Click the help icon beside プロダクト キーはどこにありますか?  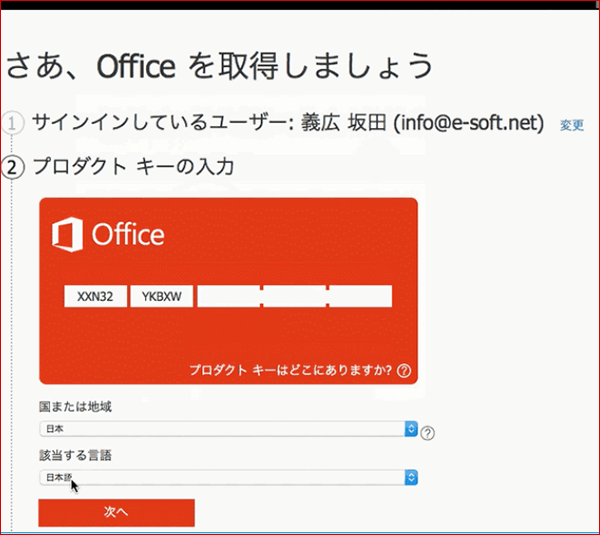pyautogui.click(x=404, y=370)
